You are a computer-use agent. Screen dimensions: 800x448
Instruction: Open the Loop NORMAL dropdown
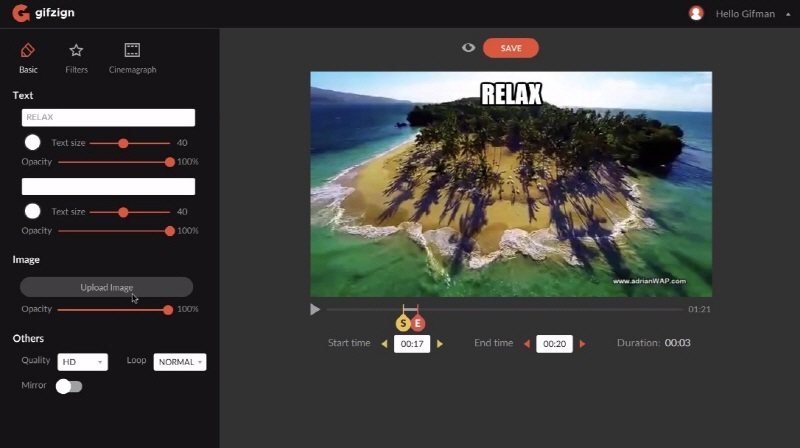180,362
